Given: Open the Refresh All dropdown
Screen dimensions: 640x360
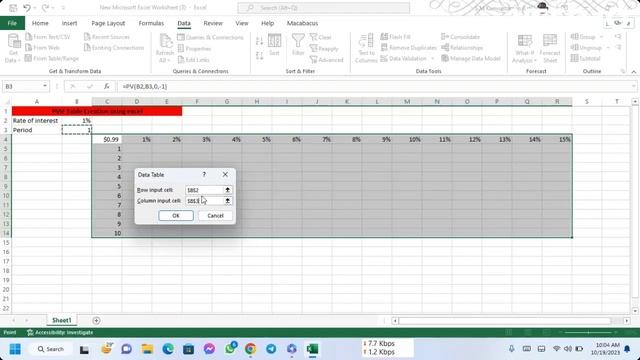Looking at the screenshot, I should (165, 57).
